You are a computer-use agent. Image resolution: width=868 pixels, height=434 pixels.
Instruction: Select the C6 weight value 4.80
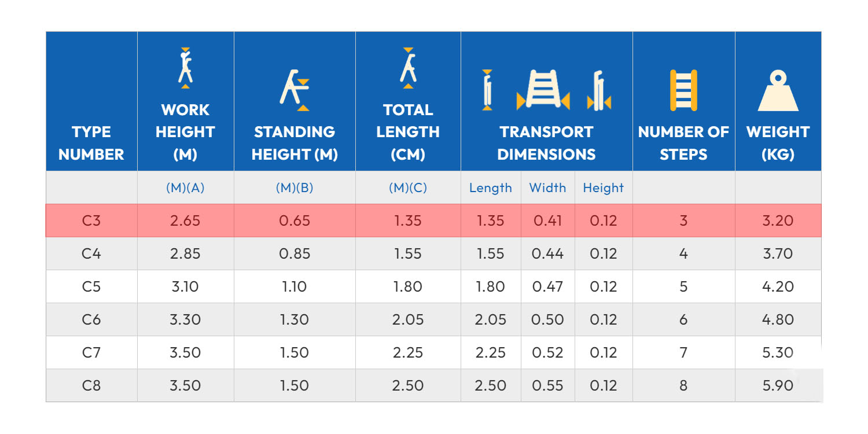[778, 319]
